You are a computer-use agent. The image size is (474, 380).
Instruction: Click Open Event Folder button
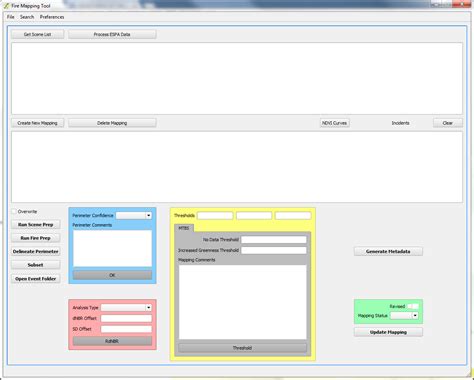click(x=36, y=279)
